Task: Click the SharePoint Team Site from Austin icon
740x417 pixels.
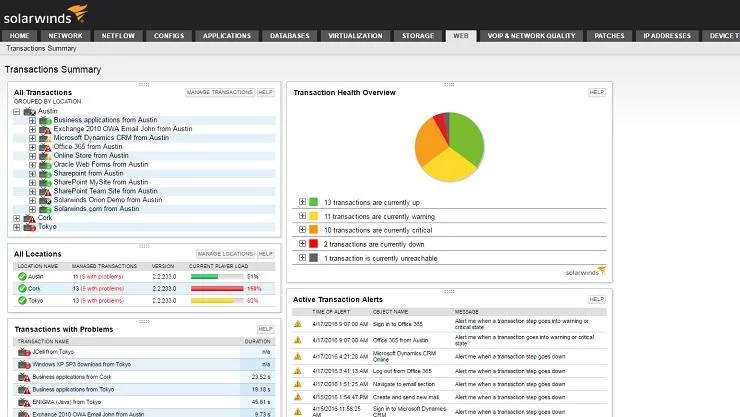Action: (x=45, y=192)
